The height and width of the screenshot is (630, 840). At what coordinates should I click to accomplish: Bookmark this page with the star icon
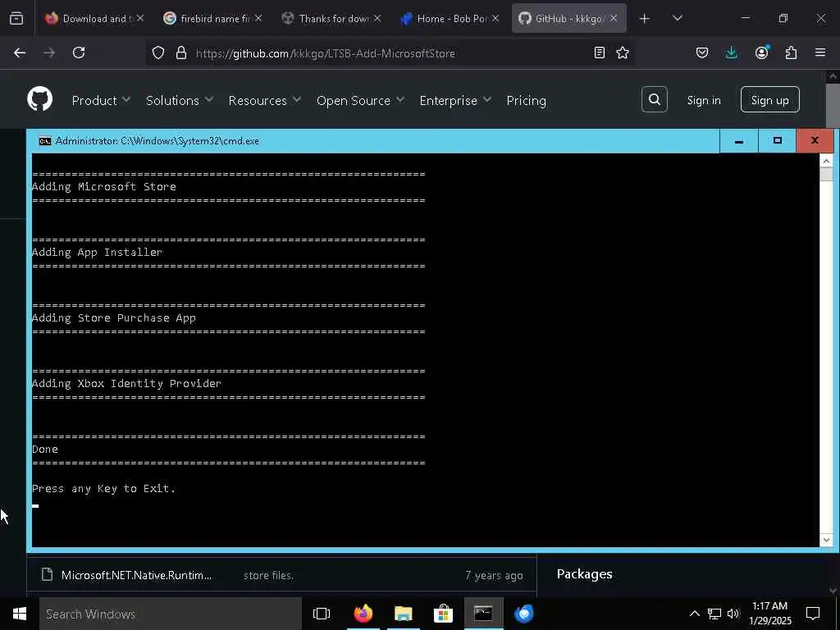coord(623,52)
